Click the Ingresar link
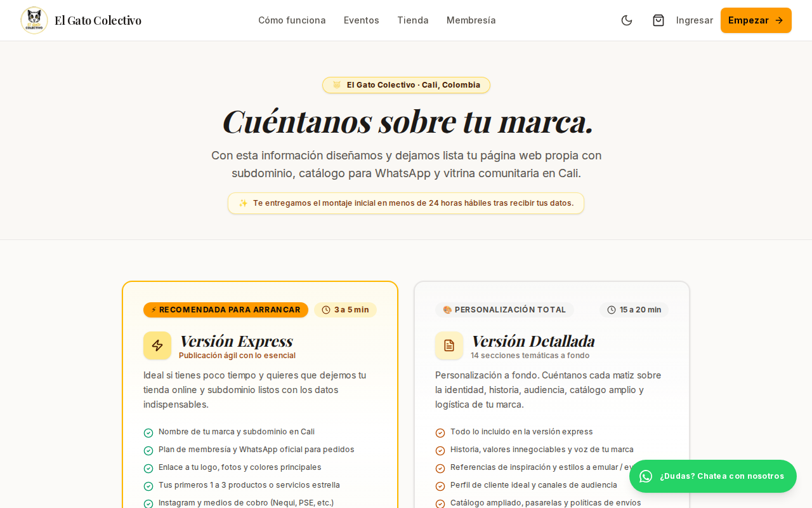The width and height of the screenshot is (812, 508). tap(695, 20)
